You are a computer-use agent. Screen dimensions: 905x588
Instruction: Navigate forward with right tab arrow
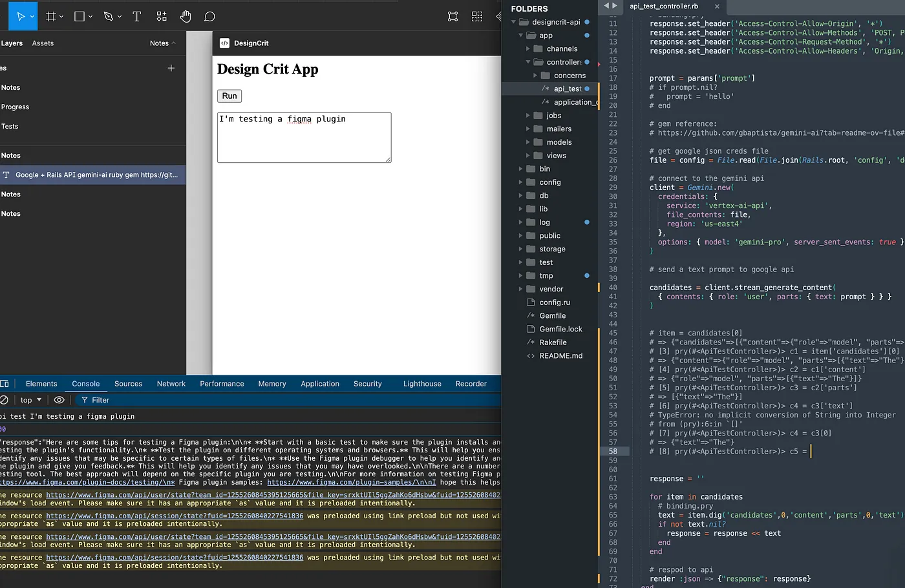[615, 6]
